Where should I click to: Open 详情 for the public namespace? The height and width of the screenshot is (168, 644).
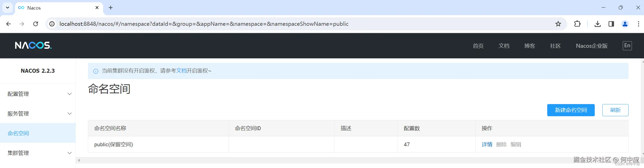tap(487, 145)
